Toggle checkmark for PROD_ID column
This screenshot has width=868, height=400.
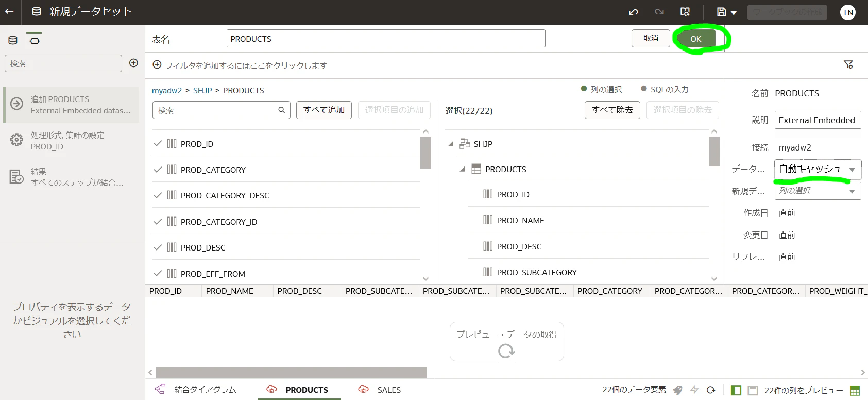point(158,143)
